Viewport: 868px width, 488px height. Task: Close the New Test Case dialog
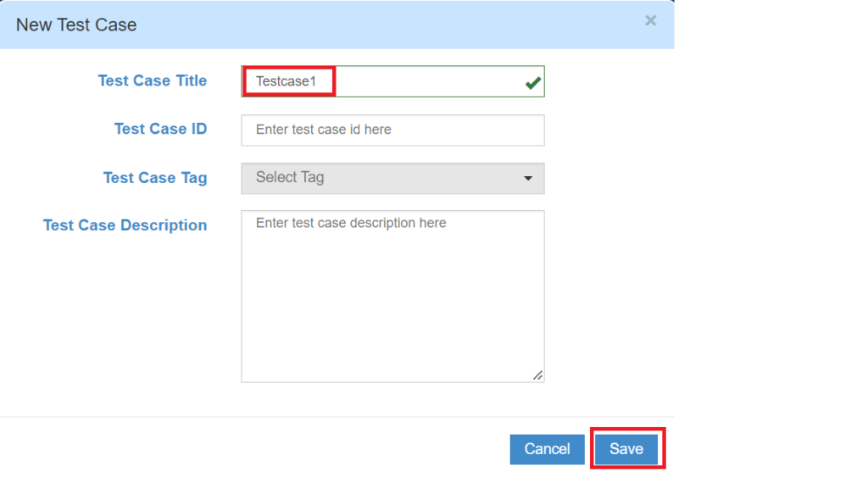click(x=650, y=21)
